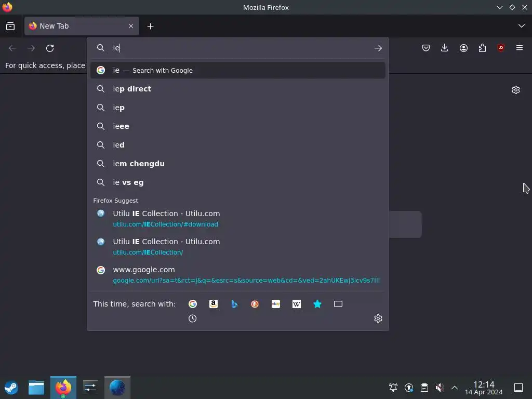Choose the 'ie vs eg' suggestion

(x=238, y=182)
